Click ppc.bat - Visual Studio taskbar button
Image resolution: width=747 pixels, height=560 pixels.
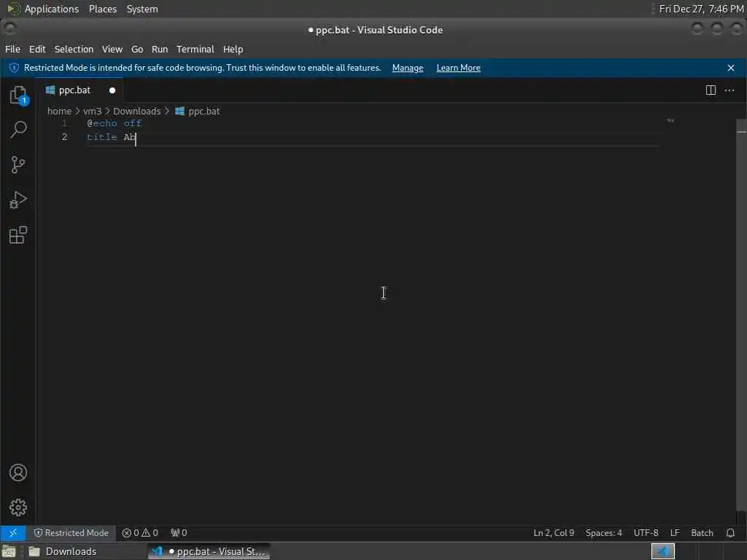click(x=209, y=551)
